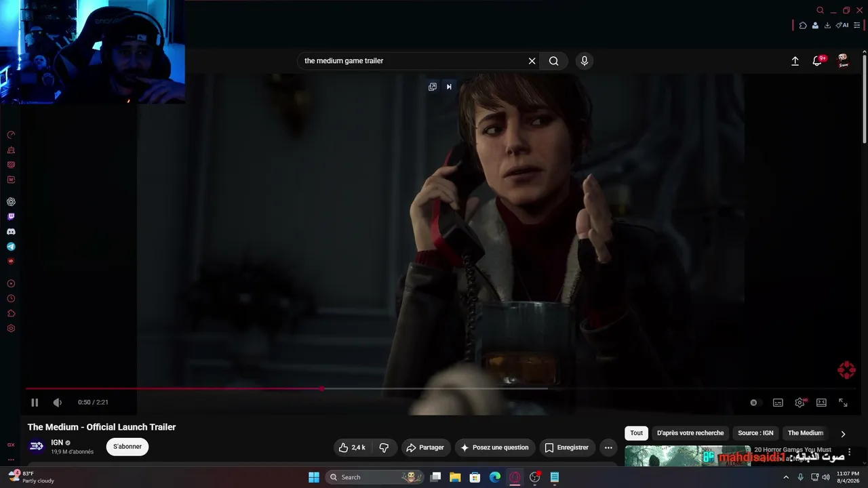Click the red progress scrubber handle
868x488 pixels.
[322, 389]
